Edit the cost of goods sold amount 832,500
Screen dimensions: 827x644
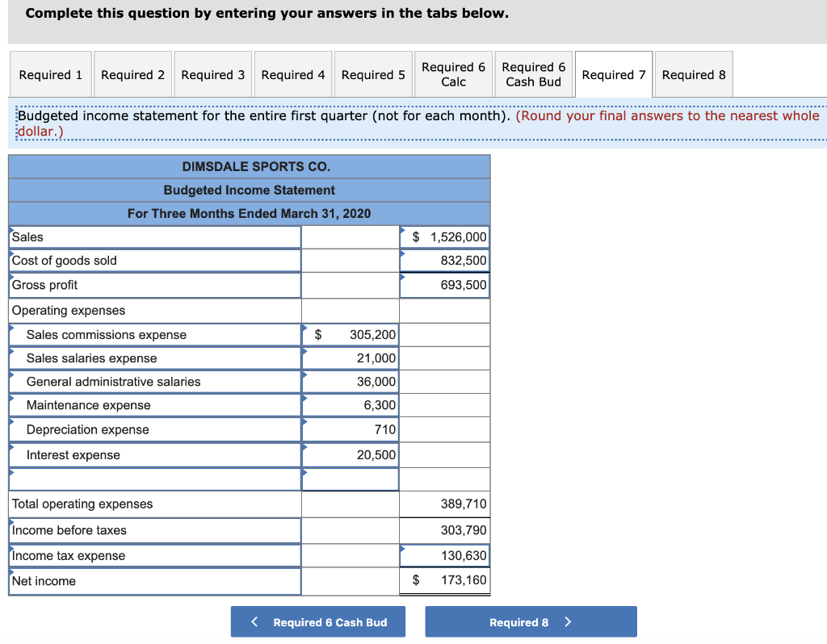coord(445,261)
